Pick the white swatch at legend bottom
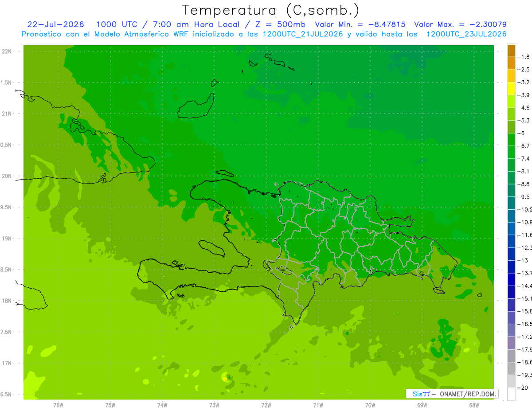This screenshot has width=532, height=411. pos(511,394)
